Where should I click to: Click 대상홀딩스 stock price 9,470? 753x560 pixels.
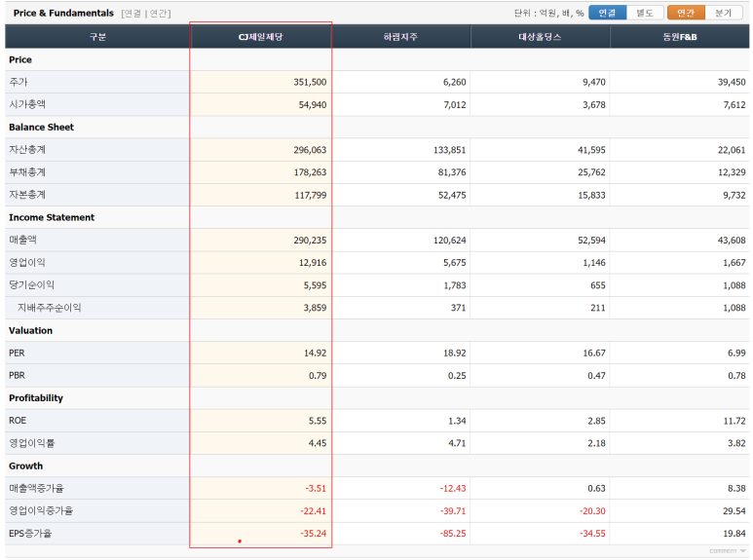click(x=594, y=82)
